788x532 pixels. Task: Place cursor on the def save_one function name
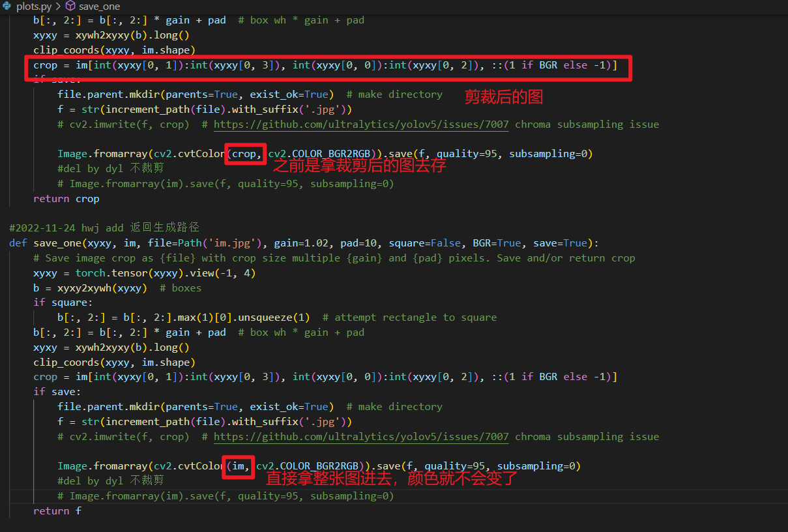pyautogui.click(x=57, y=243)
